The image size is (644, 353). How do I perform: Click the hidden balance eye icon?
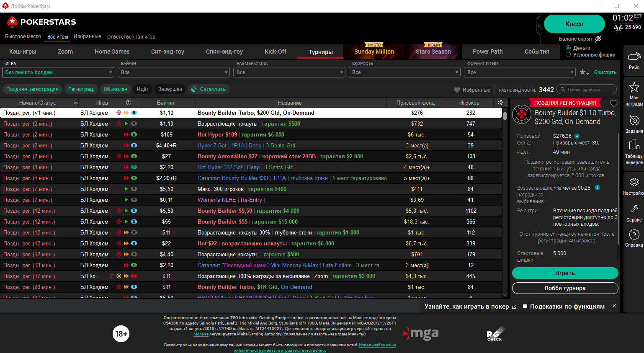(598, 39)
